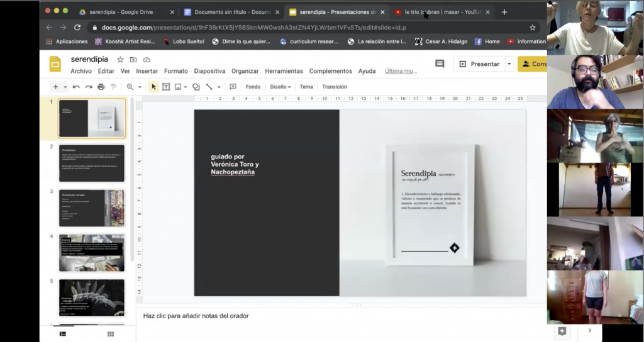Undo the last action
Screen dimensions: 644x342
point(76,87)
